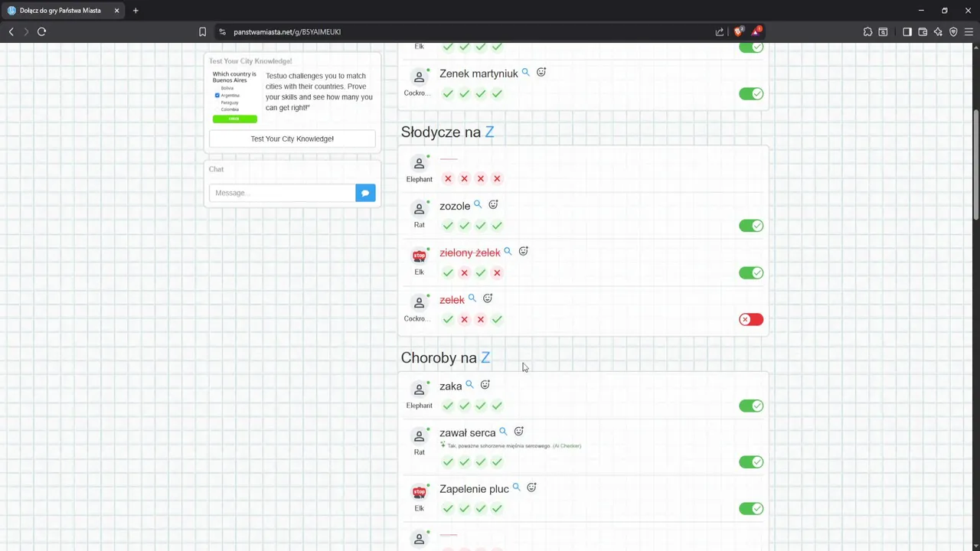Reload the page in browser
This screenshot has height=551, width=980.
click(x=41, y=31)
